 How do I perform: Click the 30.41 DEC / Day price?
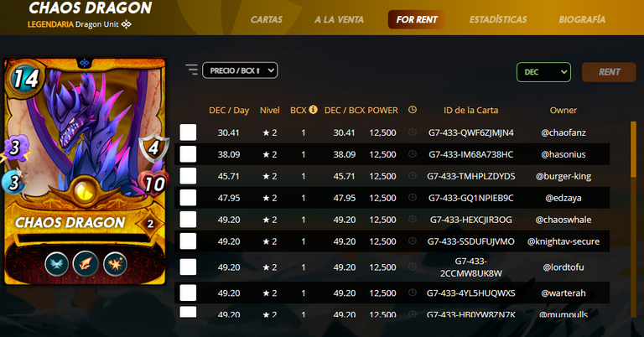[228, 132]
